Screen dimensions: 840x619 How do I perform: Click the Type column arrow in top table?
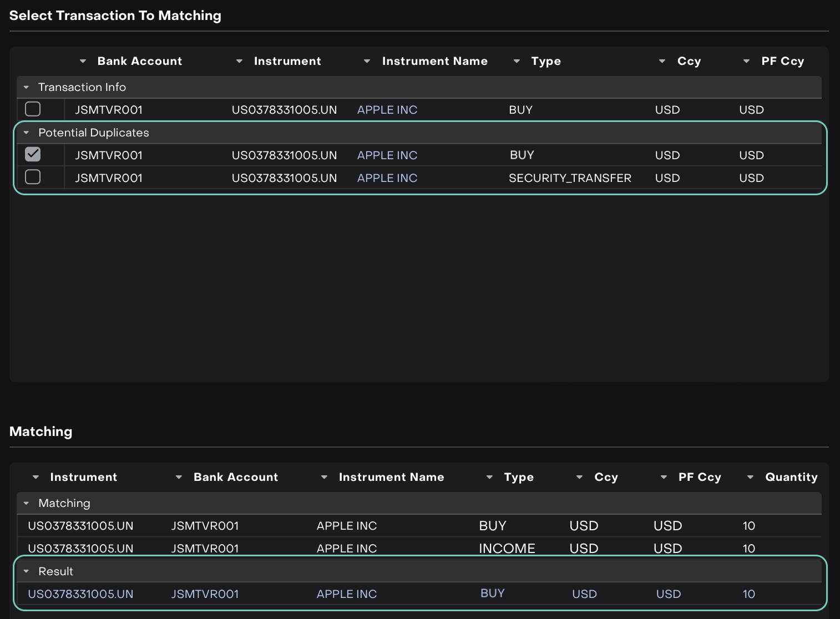(517, 62)
